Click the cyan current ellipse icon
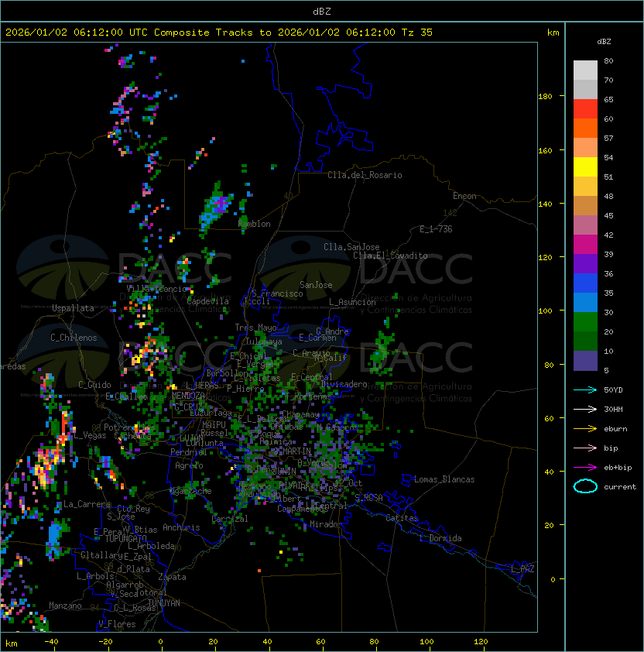 pos(585,486)
